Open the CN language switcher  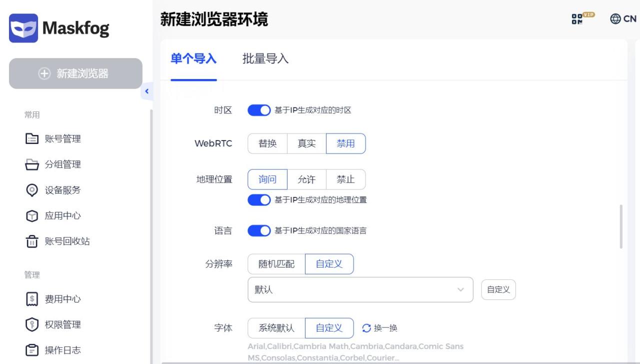(x=623, y=18)
